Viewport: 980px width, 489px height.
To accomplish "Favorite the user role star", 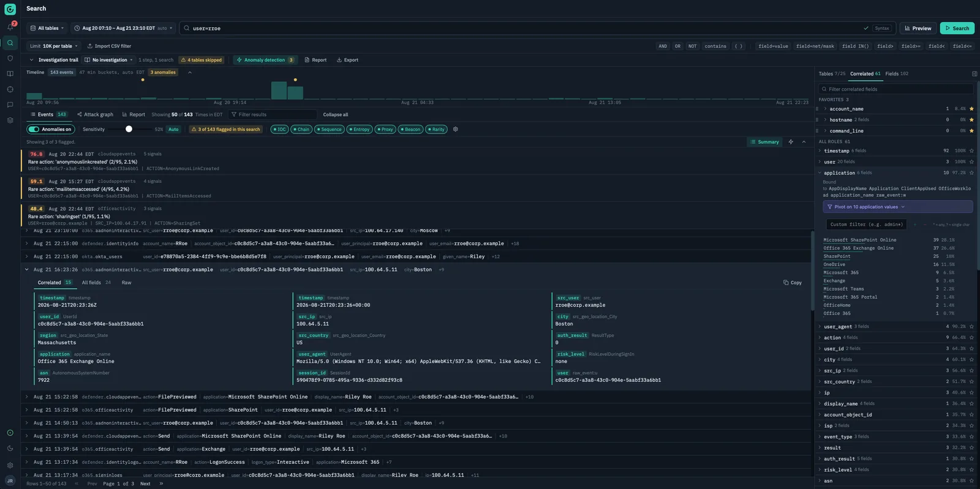I will (971, 162).
